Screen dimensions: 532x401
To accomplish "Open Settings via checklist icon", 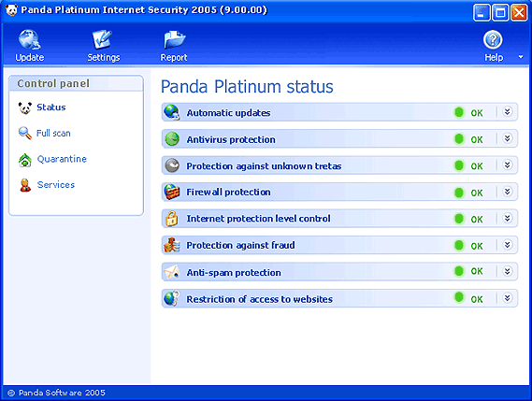I will click(x=102, y=39).
